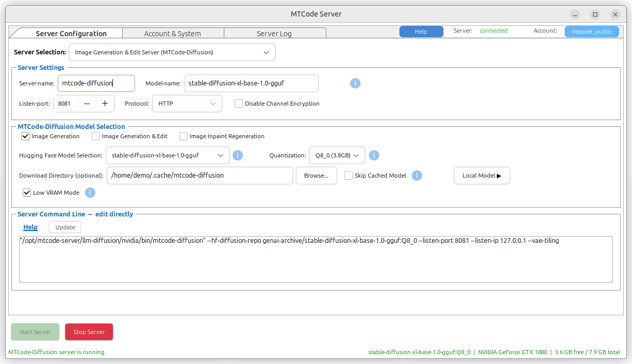Click 'stable-diffusion-xl-base-1.0-gguf:Q8_0' in status bar

pos(420,352)
